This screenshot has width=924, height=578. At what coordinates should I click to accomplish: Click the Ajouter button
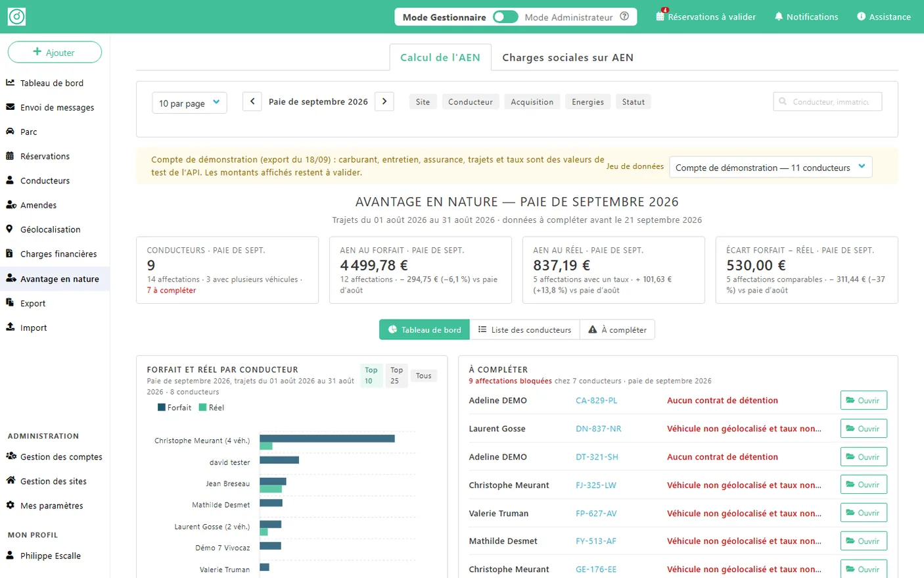(55, 52)
